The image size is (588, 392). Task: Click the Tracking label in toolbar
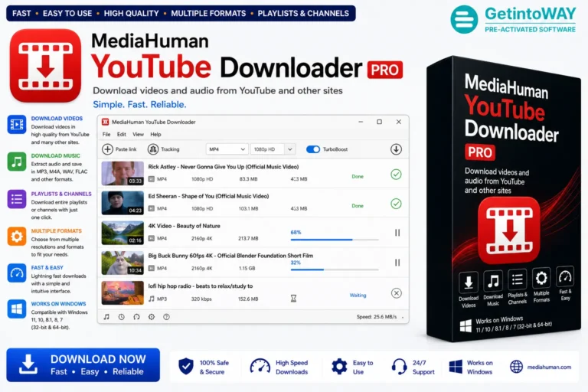(170, 149)
